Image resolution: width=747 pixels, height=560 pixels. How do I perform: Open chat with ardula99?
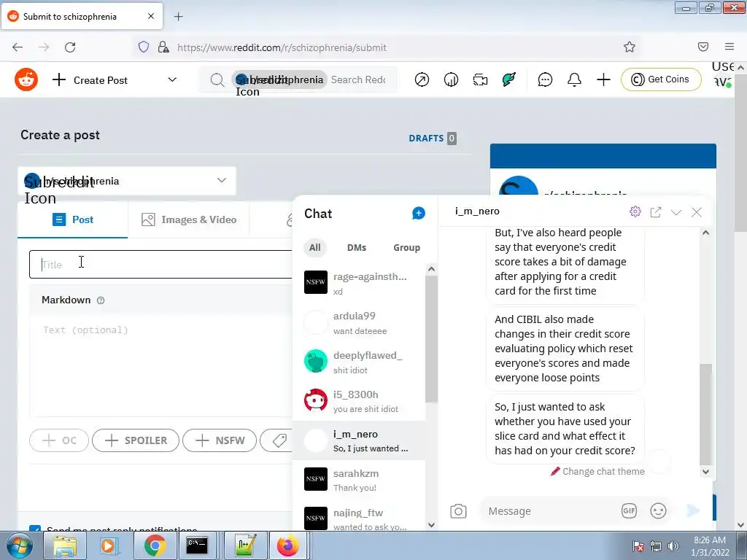point(359,322)
